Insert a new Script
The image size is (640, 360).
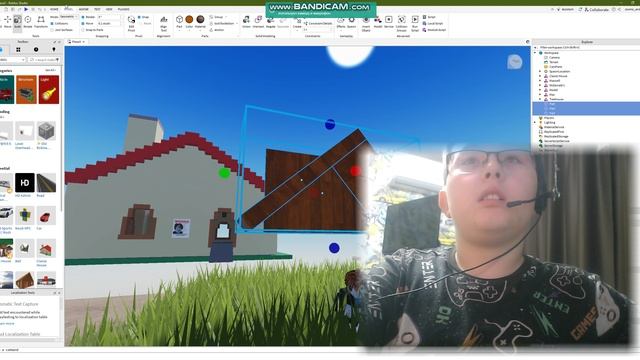click(x=429, y=17)
